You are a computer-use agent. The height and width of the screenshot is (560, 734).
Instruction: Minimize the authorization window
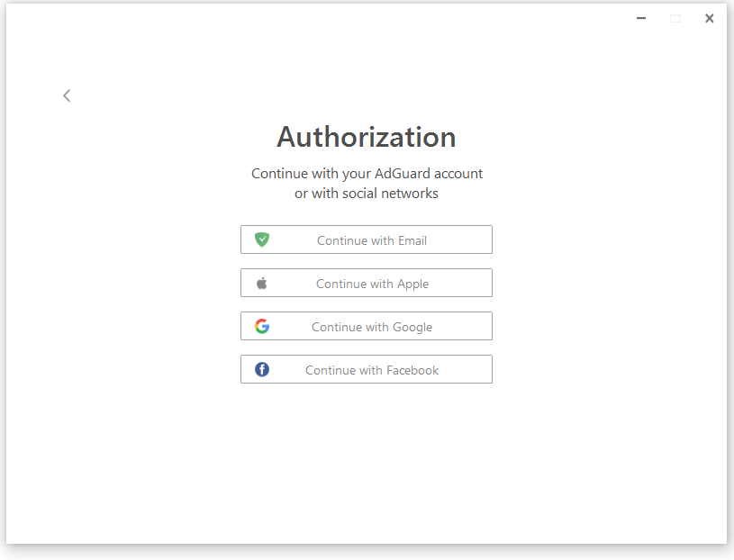[x=641, y=18]
